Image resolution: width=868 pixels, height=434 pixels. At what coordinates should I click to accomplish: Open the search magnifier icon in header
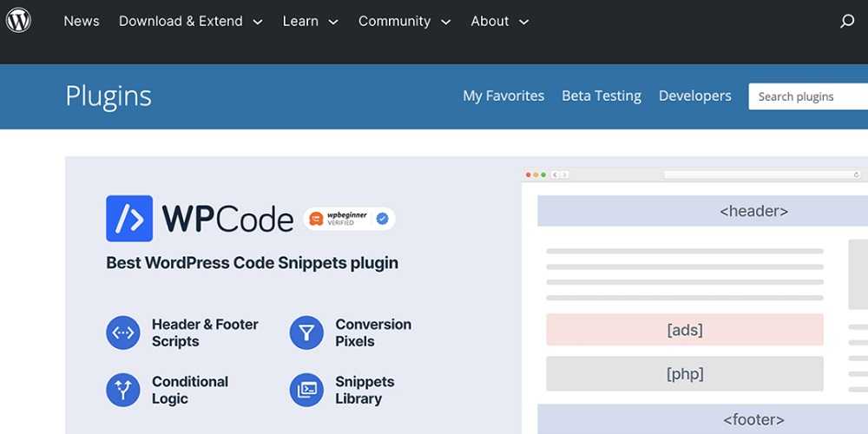[847, 21]
